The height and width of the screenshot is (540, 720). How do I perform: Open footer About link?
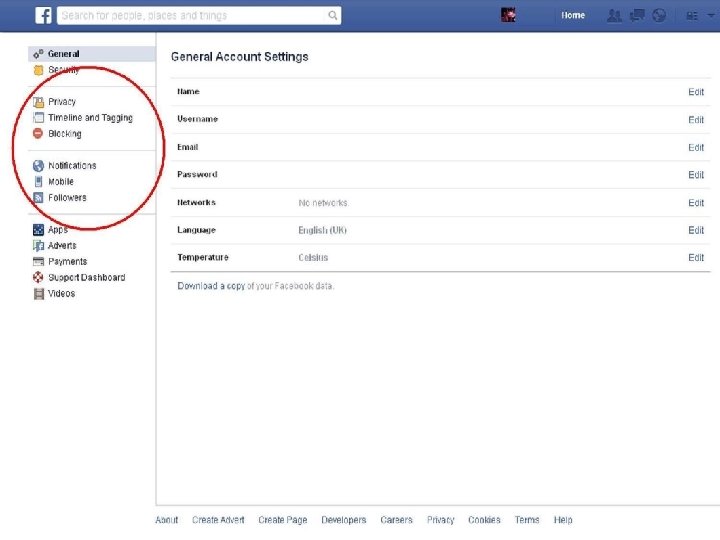click(x=167, y=520)
